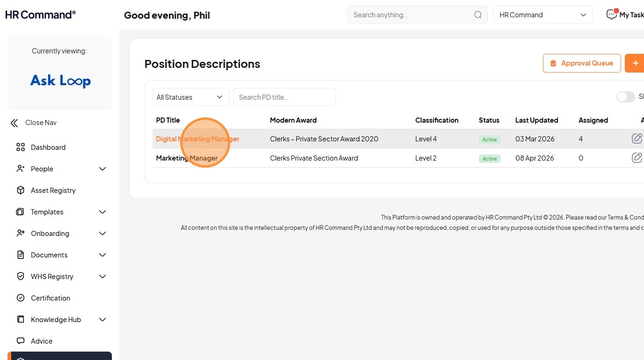Click the Certification badge icon
Screen dimensions: 644x360
click(21, 298)
